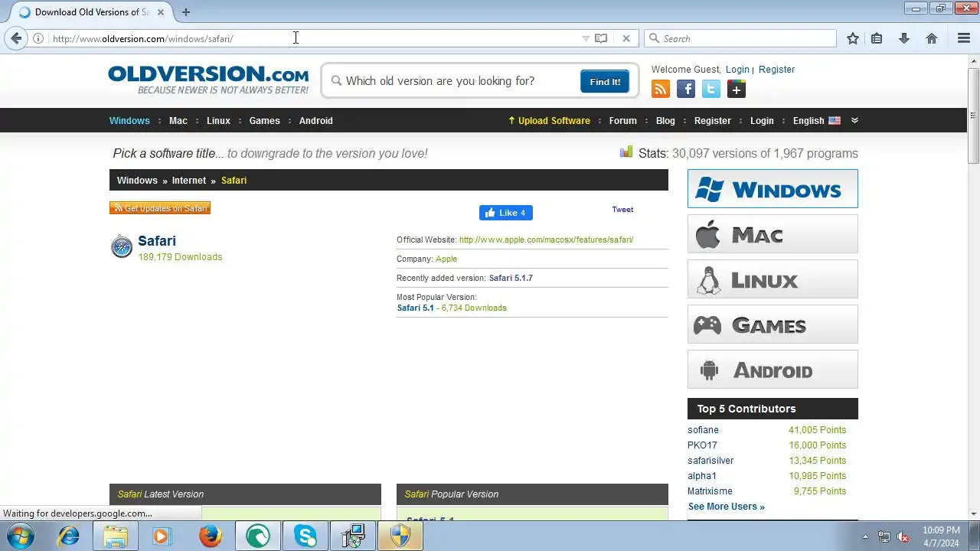This screenshot has width=980, height=551.
Task: Switch to Firefox in the taskbar
Action: pos(211,536)
